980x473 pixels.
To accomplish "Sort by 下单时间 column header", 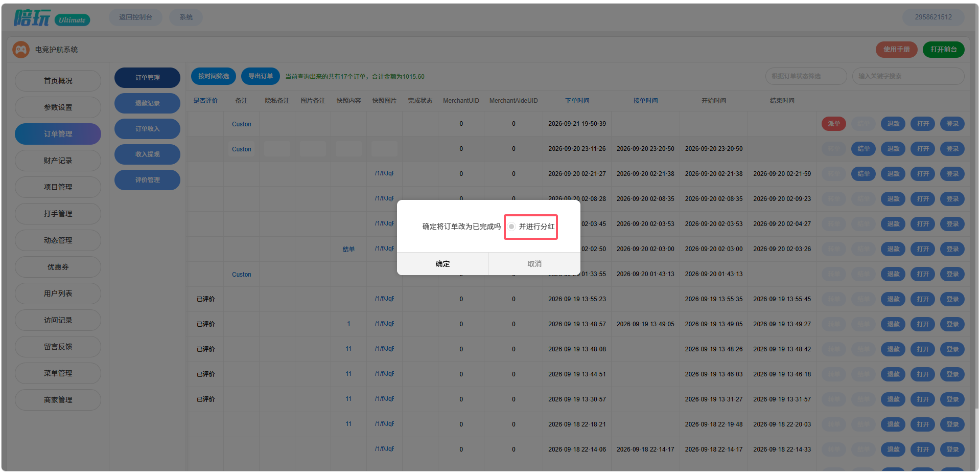I will (577, 101).
